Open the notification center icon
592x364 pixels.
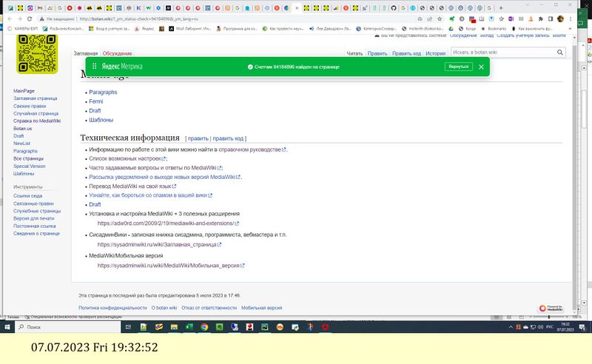(582, 327)
